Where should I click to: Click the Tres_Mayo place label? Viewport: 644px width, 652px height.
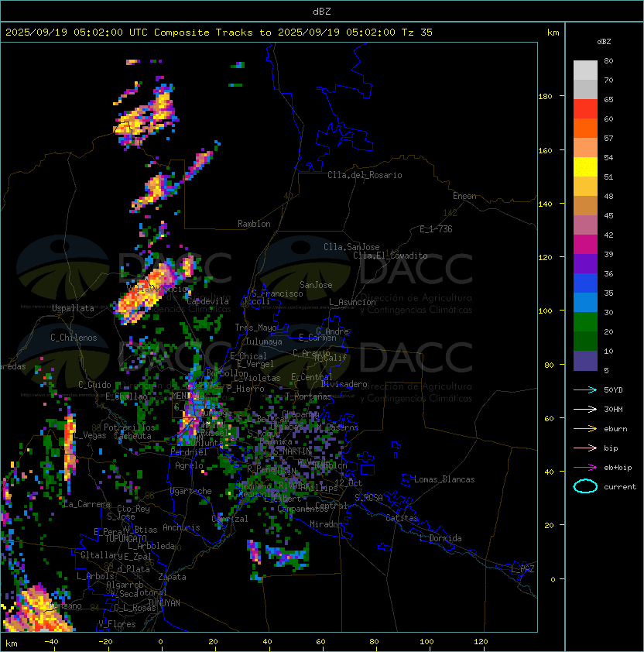[x=255, y=328]
